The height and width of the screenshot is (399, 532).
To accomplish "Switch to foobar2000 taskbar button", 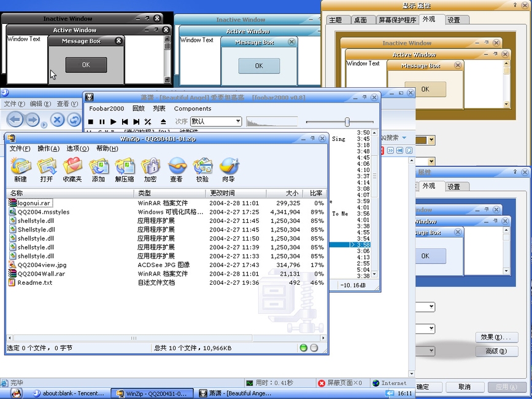I will click(235, 393).
